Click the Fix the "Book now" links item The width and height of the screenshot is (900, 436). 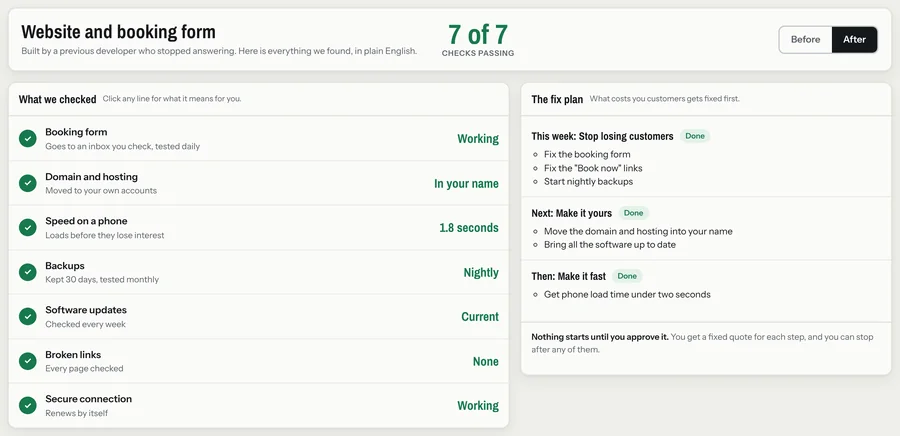click(x=593, y=168)
